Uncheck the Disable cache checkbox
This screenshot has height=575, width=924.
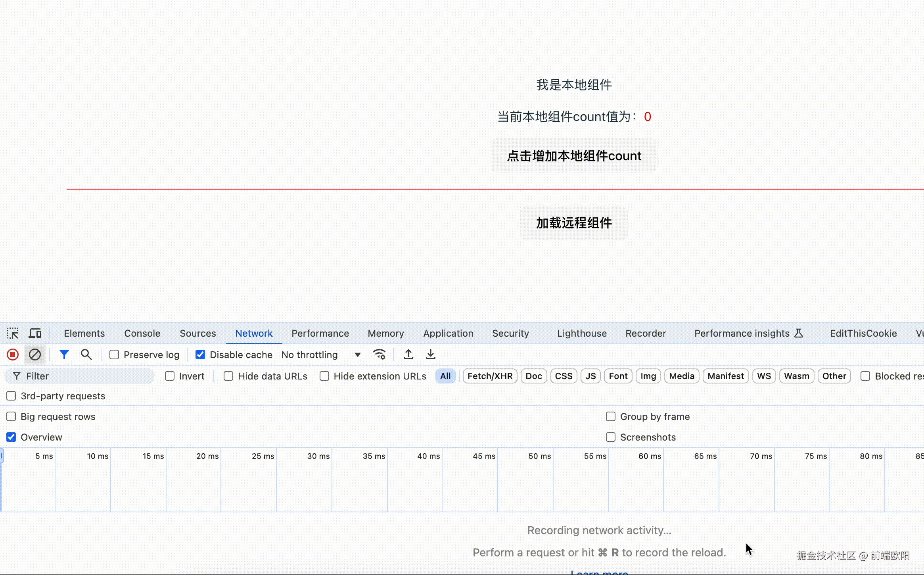click(200, 355)
